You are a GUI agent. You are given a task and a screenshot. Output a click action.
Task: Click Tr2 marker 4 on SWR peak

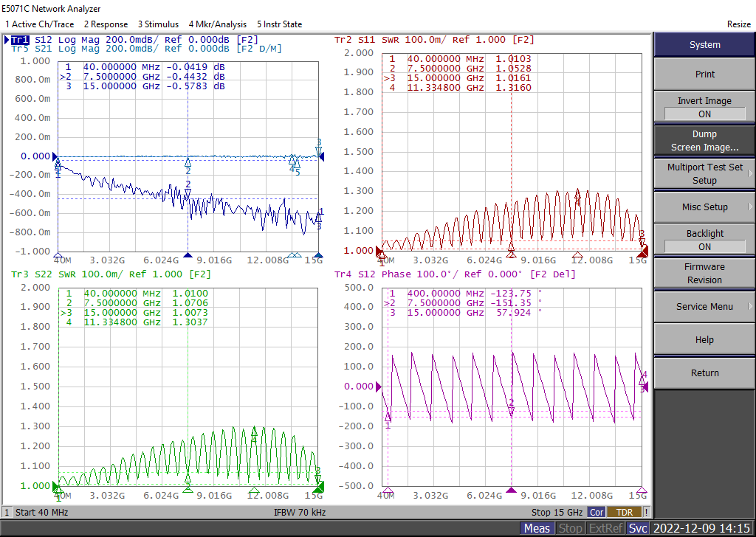tap(577, 195)
